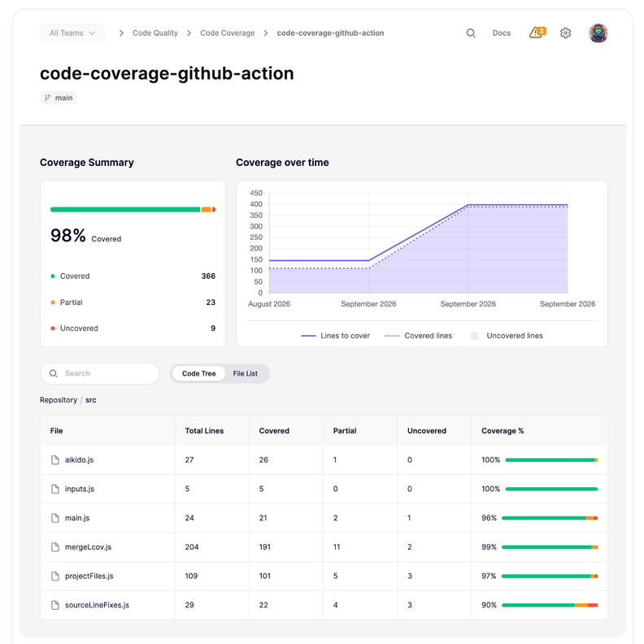Open the search magnifier icon in header
This screenshot has width=644, height=644.
[471, 33]
